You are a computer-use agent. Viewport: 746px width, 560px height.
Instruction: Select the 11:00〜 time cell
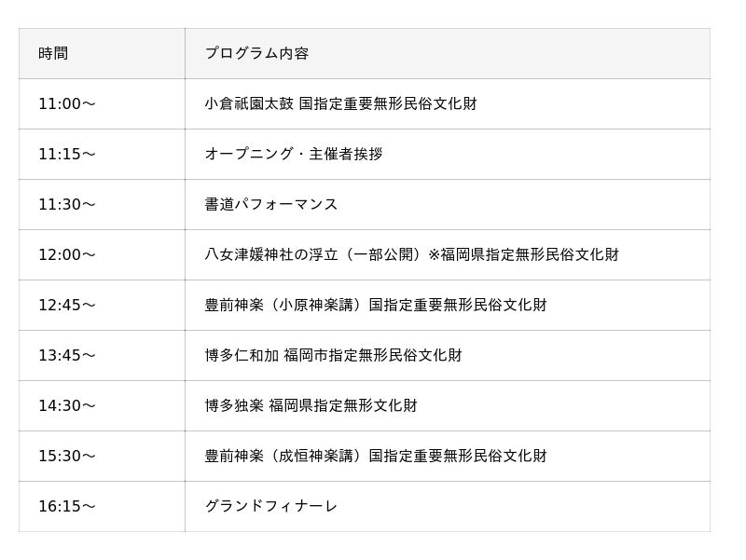click(x=102, y=103)
